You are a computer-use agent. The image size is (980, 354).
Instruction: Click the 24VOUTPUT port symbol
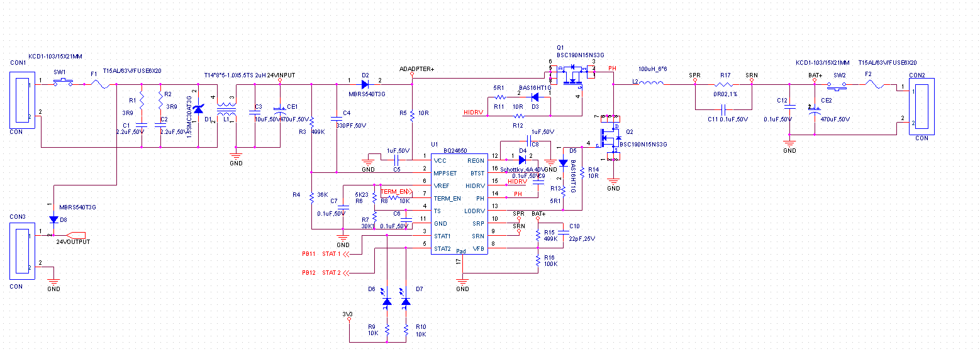click(x=76, y=235)
